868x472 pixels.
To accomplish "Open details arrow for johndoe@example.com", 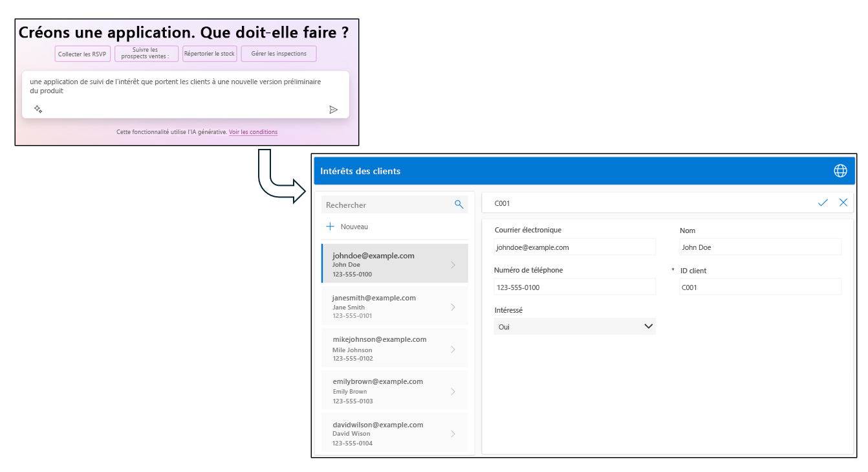I will coord(453,265).
